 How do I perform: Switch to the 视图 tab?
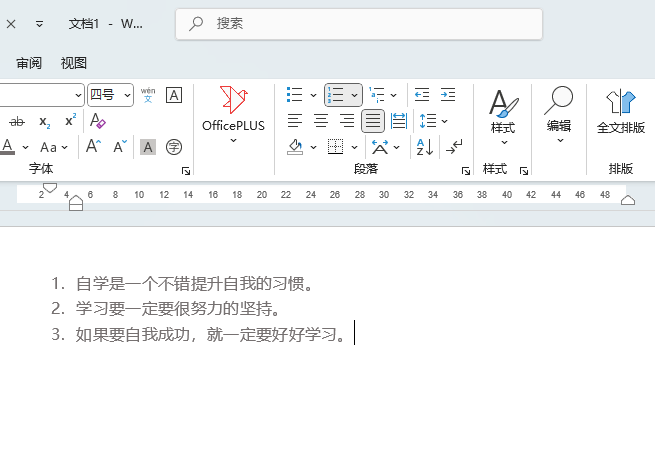(74, 63)
